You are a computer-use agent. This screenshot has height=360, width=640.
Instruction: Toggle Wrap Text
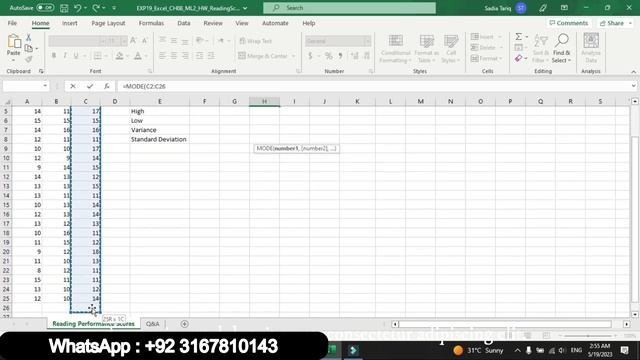click(256, 41)
